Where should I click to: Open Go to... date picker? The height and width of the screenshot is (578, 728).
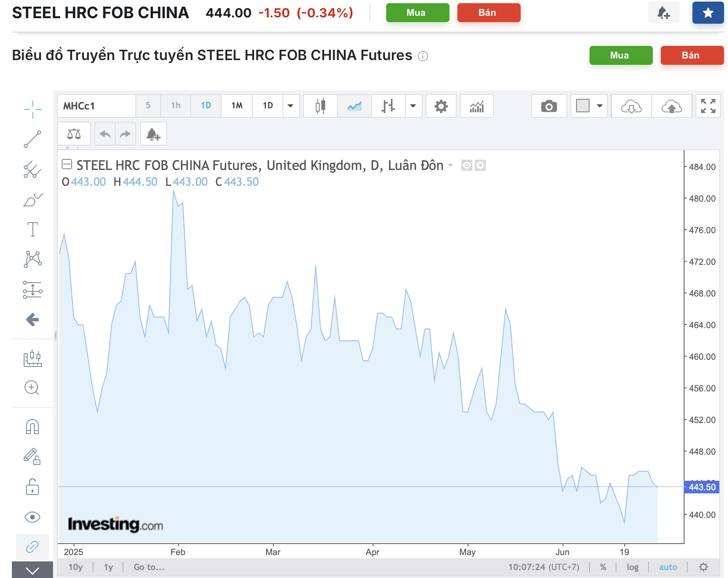point(149,567)
